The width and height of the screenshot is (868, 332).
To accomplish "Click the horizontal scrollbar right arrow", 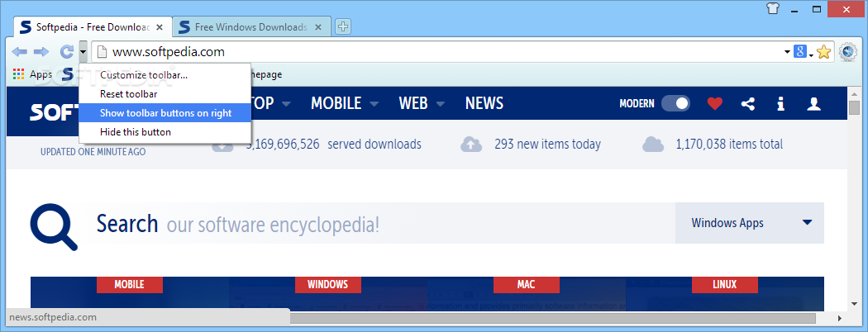I will point(840,318).
